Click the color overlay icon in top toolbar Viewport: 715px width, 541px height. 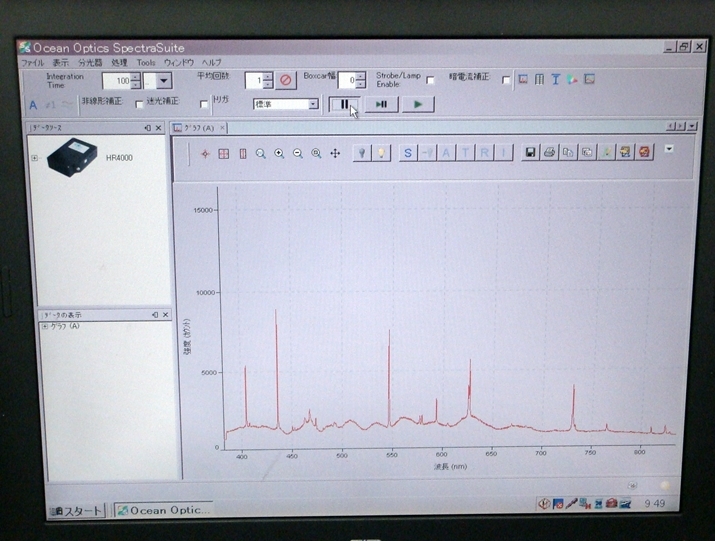pyautogui.click(x=572, y=80)
